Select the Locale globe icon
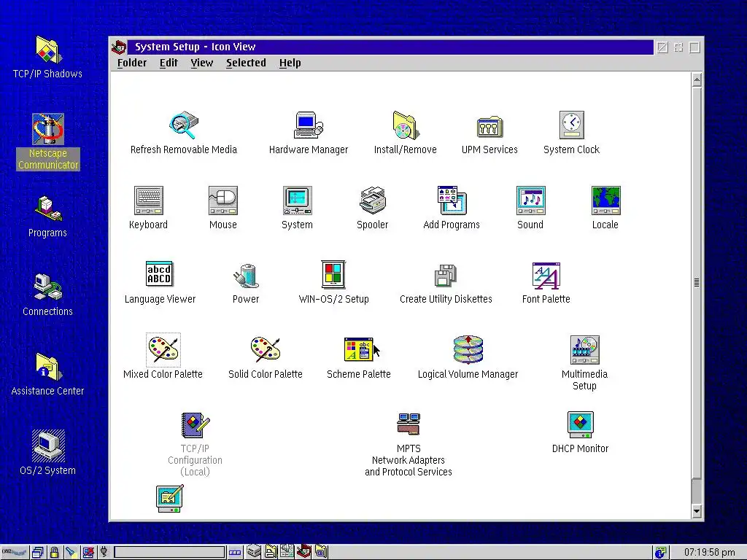This screenshot has width=747, height=560. (605, 200)
